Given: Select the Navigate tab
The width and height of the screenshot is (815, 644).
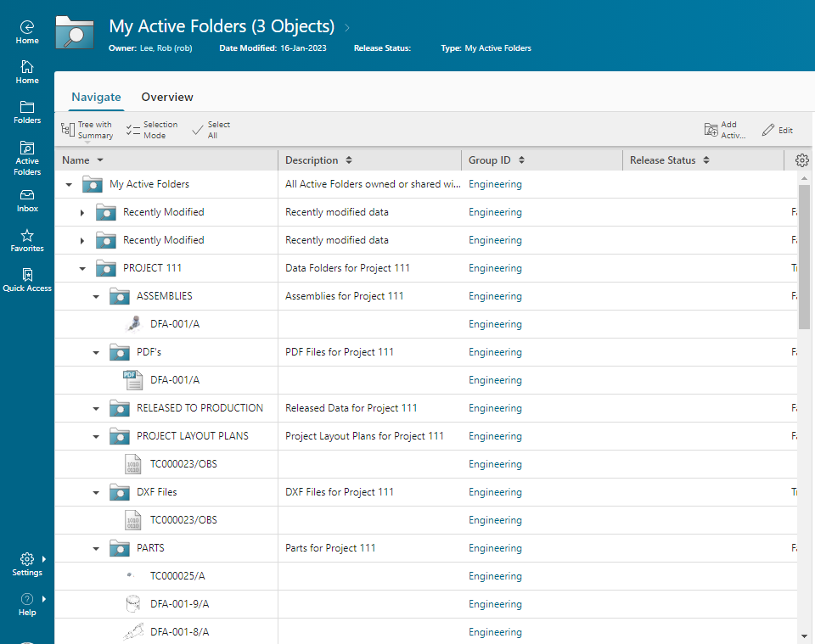Looking at the screenshot, I should point(96,97).
